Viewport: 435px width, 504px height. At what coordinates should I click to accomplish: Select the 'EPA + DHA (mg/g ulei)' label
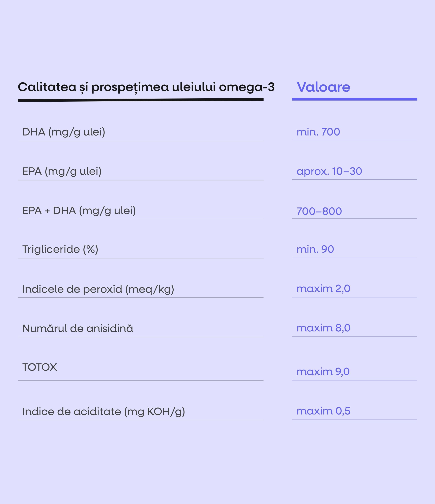79,211
